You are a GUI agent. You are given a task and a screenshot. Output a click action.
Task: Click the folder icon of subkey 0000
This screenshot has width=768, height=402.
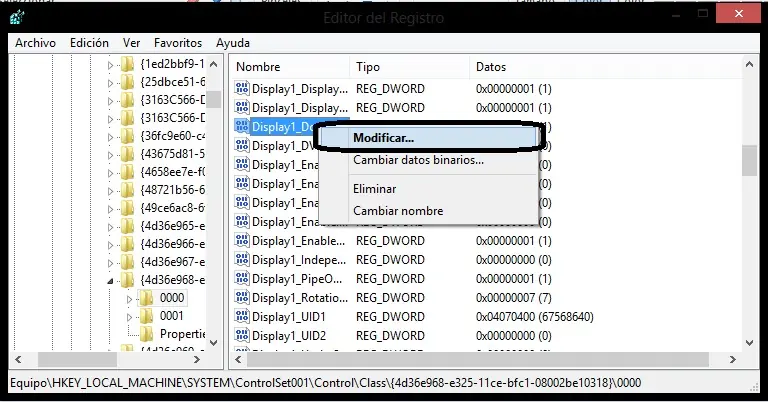tap(146, 298)
